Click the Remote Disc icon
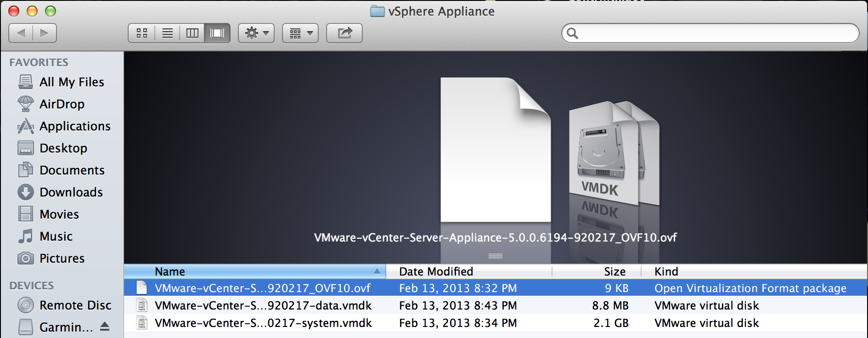 click(x=26, y=305)
